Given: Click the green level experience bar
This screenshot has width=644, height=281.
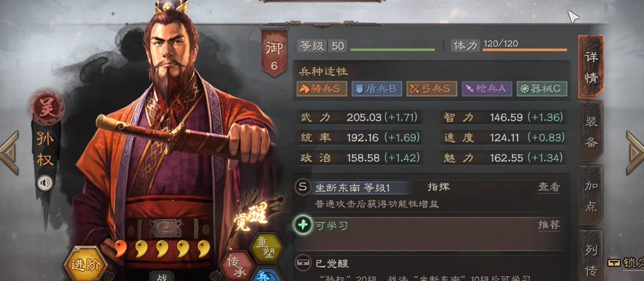Looking at the screenshot, I should [392, 50].
